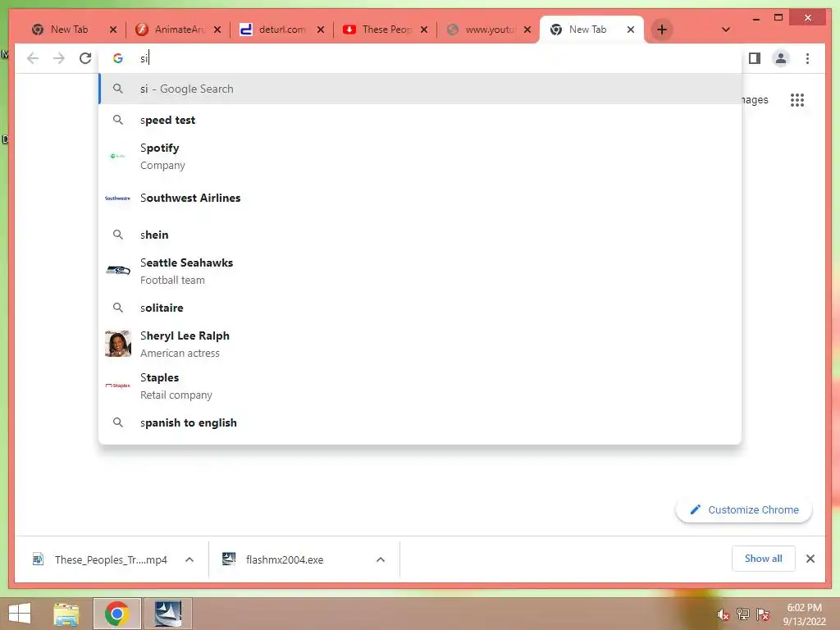Click the browser forward arrow
The width and height of the screenshot is (840, 630).
coord(59,58)
